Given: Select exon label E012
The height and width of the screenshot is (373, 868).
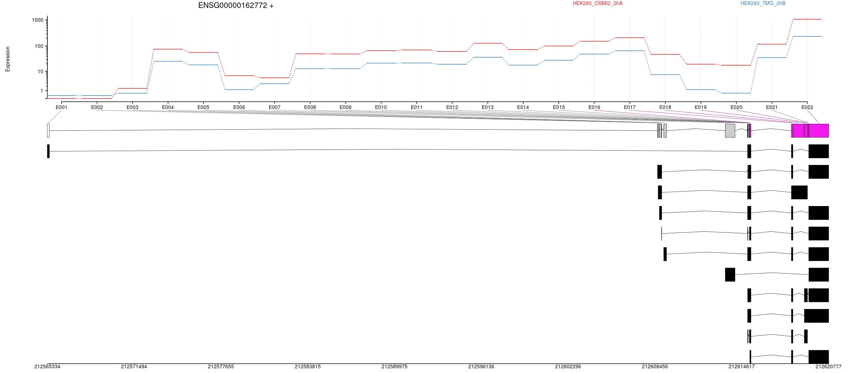Looking at the screenshot, I should 452,107.
